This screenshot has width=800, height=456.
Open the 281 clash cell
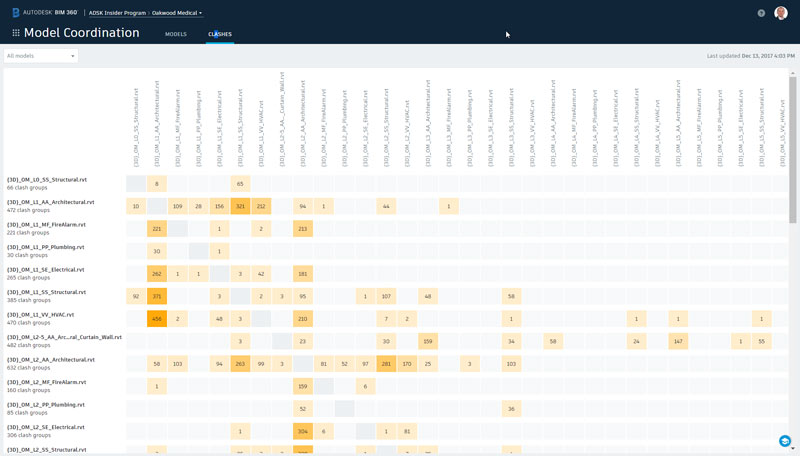tap(385, 364)
